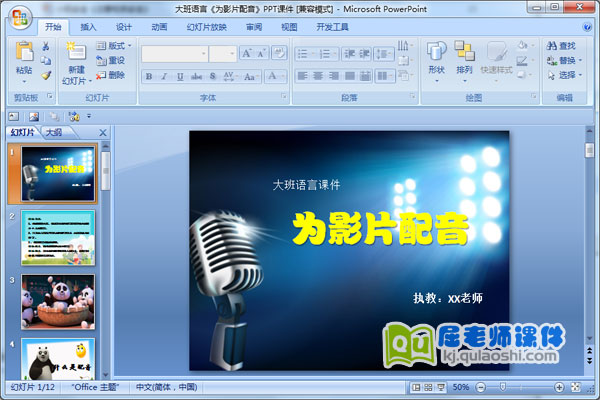Image resolution: width=600 pixels, height=400 pixels.
Task: Select the Format Painter brush icon
Action: point(46,75)
